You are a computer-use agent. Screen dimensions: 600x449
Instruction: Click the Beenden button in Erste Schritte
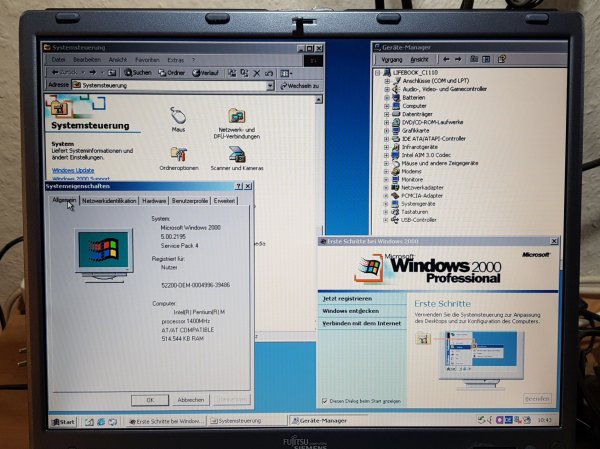[537, 398]
